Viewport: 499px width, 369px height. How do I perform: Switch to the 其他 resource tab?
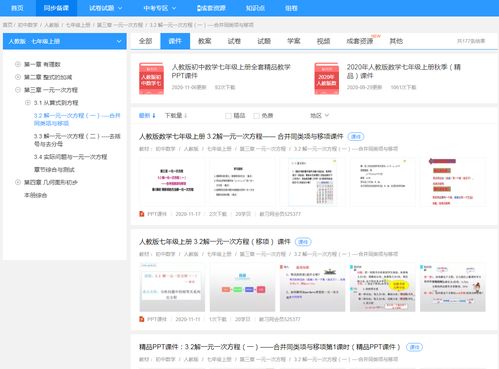[396, 41]
